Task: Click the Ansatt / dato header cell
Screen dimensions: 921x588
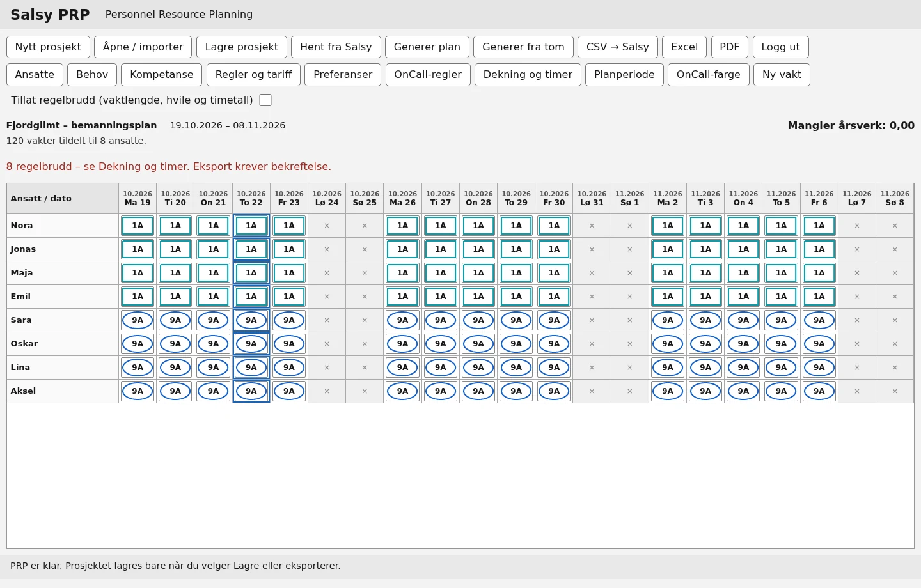Action: coord(63,199)
